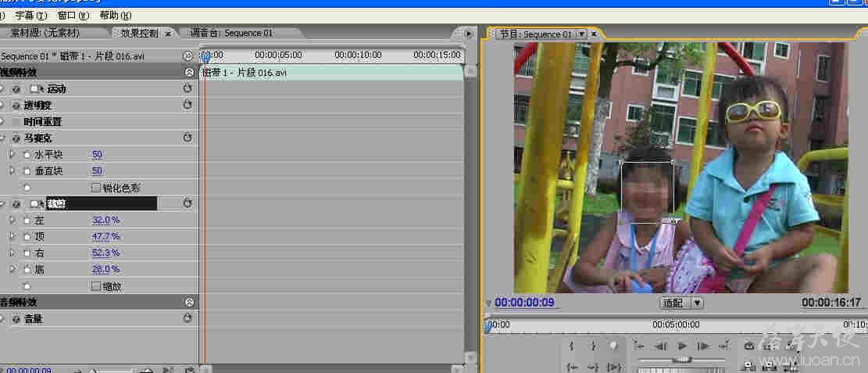Toggle loop playback in Program monitor

click(x=750, y=346)
